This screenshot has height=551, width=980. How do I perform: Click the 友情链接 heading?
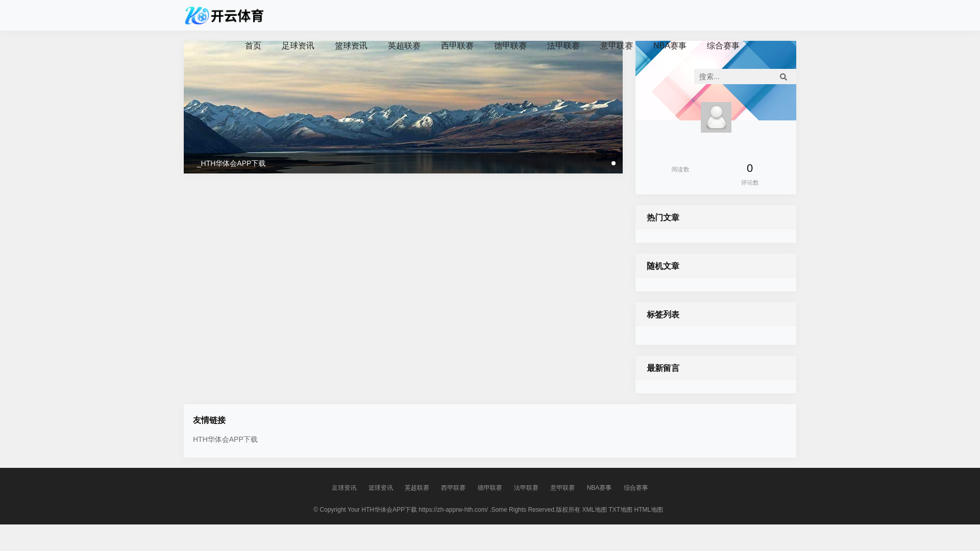click(x=209, y=420)
